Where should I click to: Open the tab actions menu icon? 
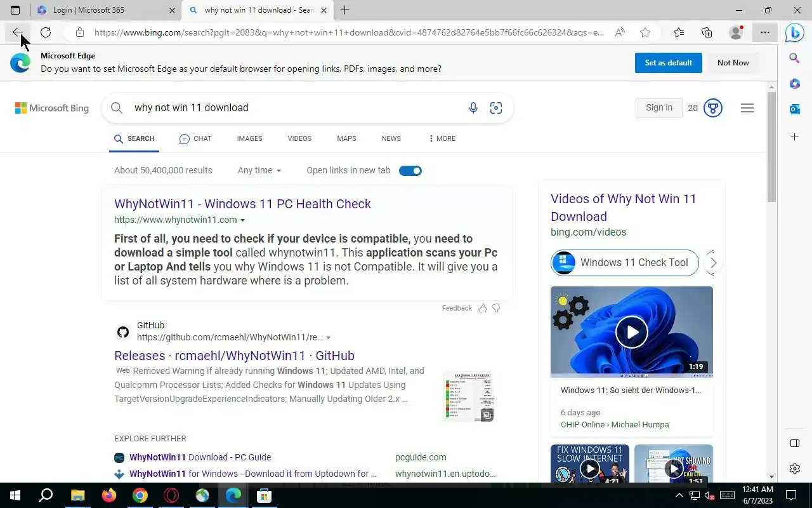point(15,10)
